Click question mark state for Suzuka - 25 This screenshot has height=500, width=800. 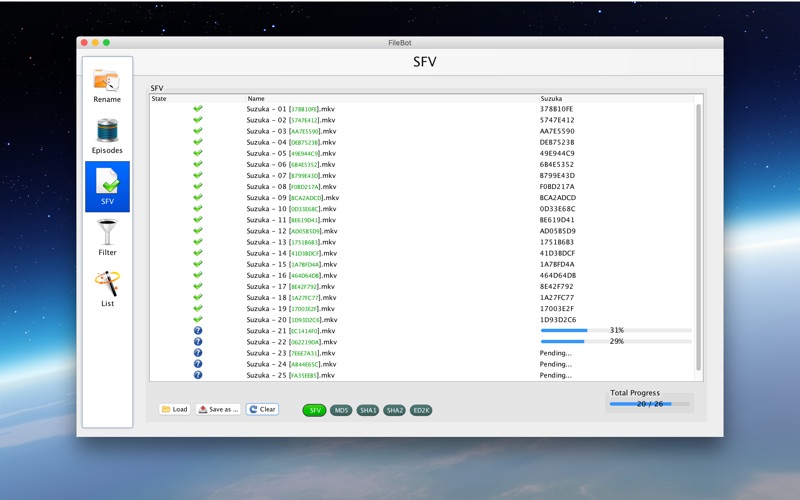[x=198, y=375]
